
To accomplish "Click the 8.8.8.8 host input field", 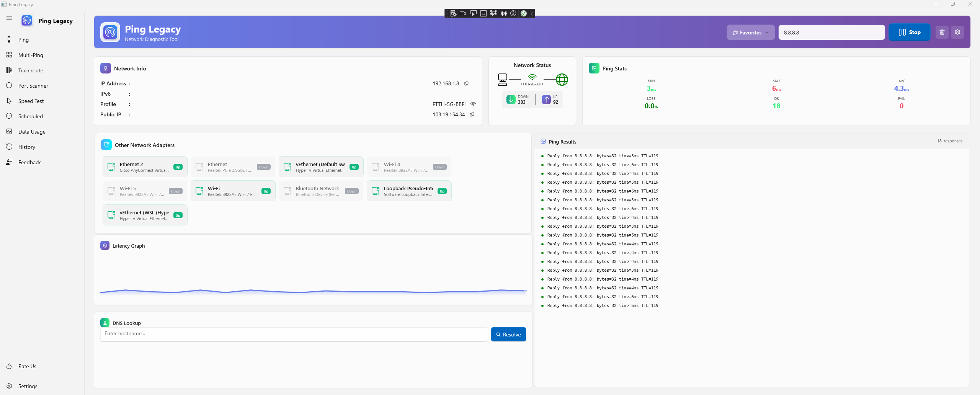I will coord(831,33).
